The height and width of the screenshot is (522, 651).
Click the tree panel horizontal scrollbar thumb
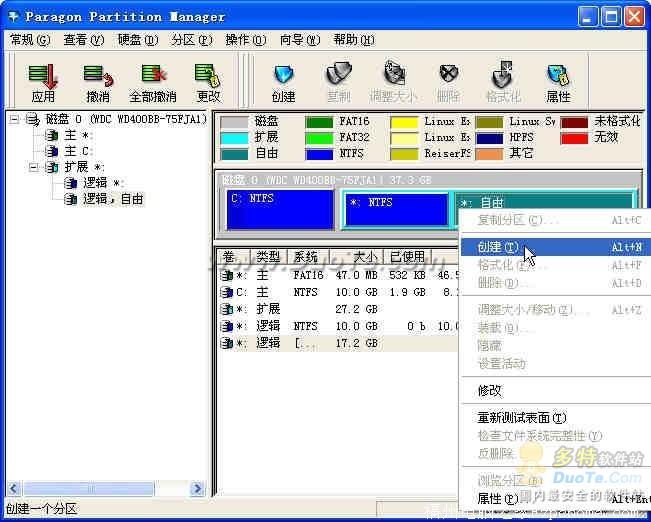(88, 488)
